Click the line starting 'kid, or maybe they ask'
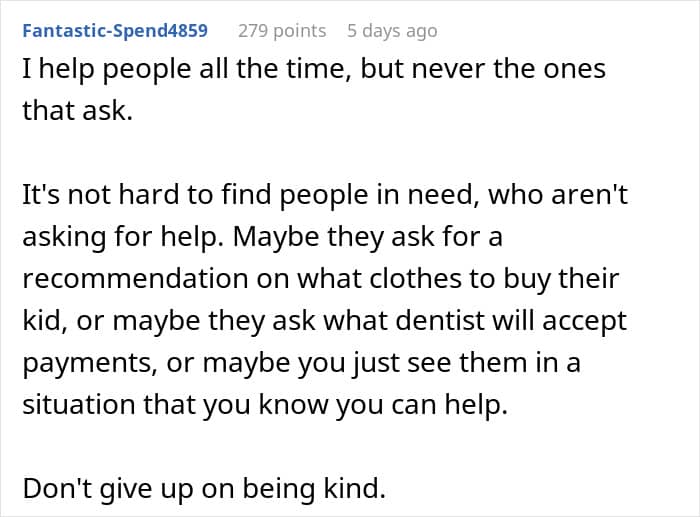Screen dimensions: 700x517 [325, 321]
